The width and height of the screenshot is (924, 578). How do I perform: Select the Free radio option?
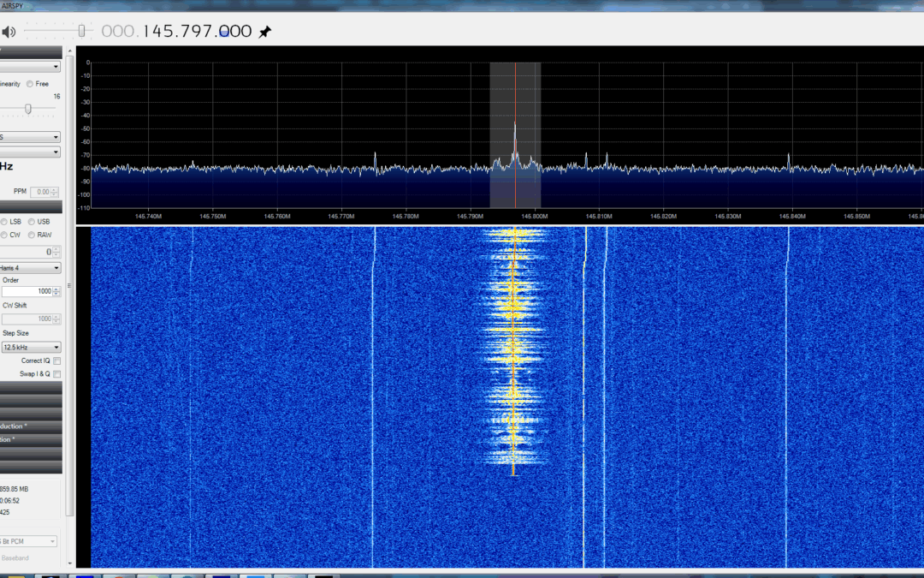29,84
